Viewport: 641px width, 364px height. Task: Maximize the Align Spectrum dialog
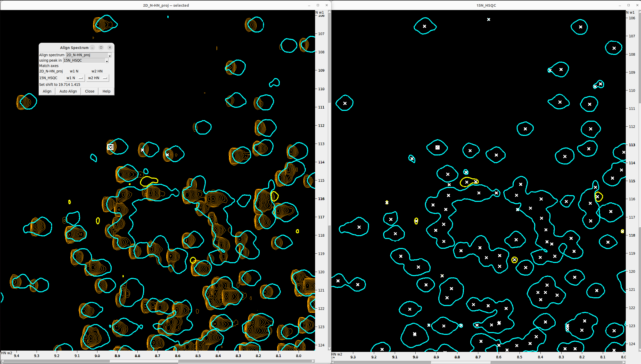[101, 47]
